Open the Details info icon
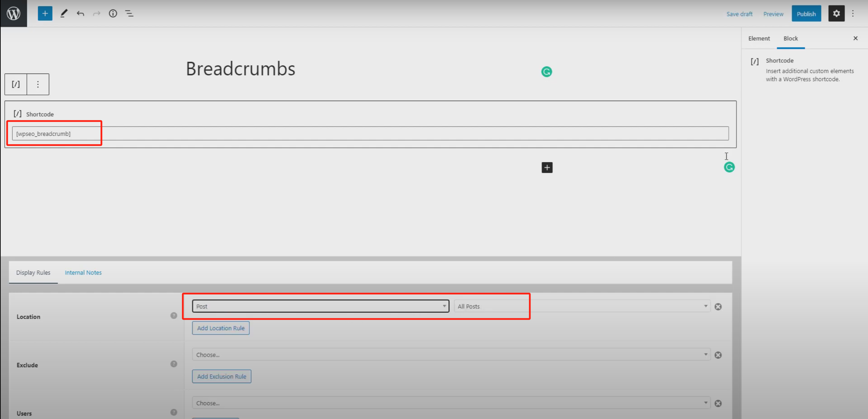 click(113, 14)
